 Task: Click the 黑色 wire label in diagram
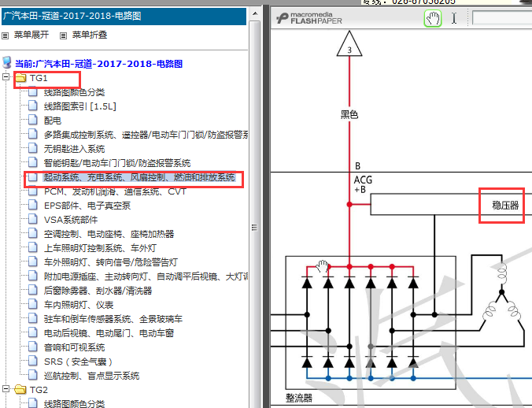click(349, 114)
